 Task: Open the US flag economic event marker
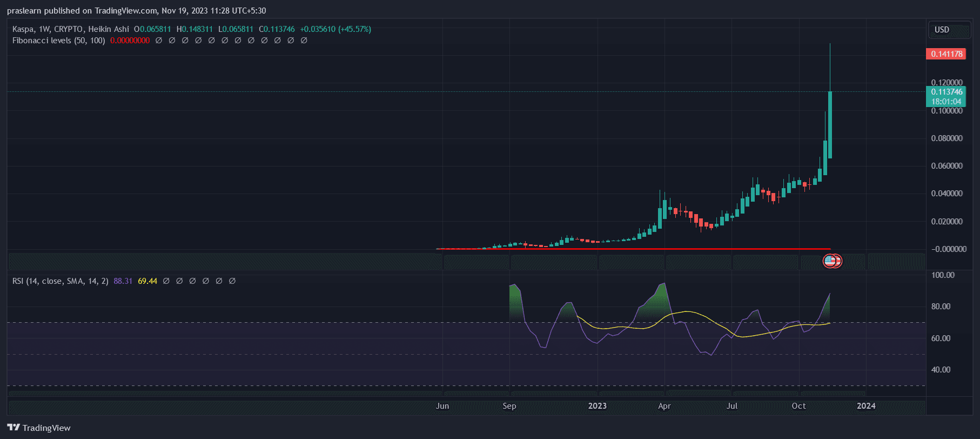(830, 262)
